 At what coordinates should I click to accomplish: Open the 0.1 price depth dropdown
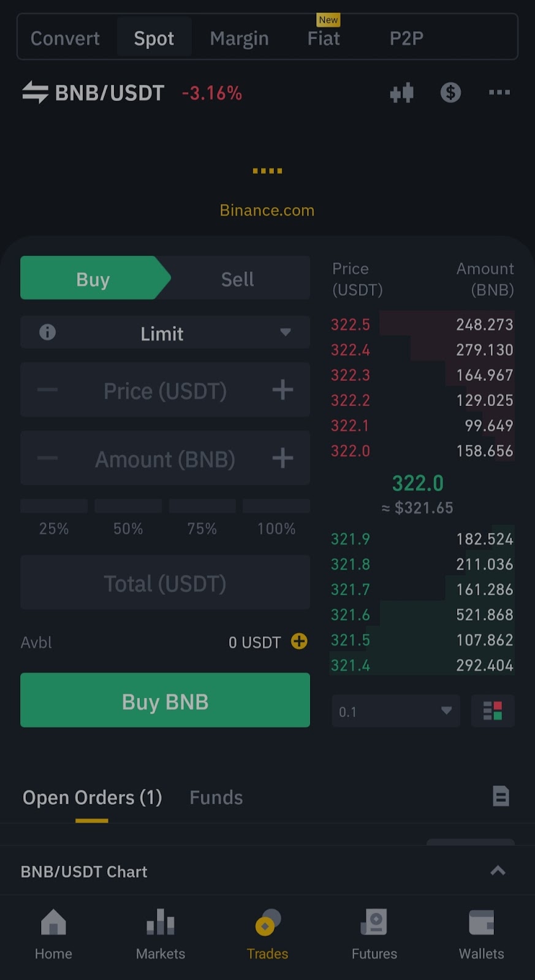pos(395,711)
